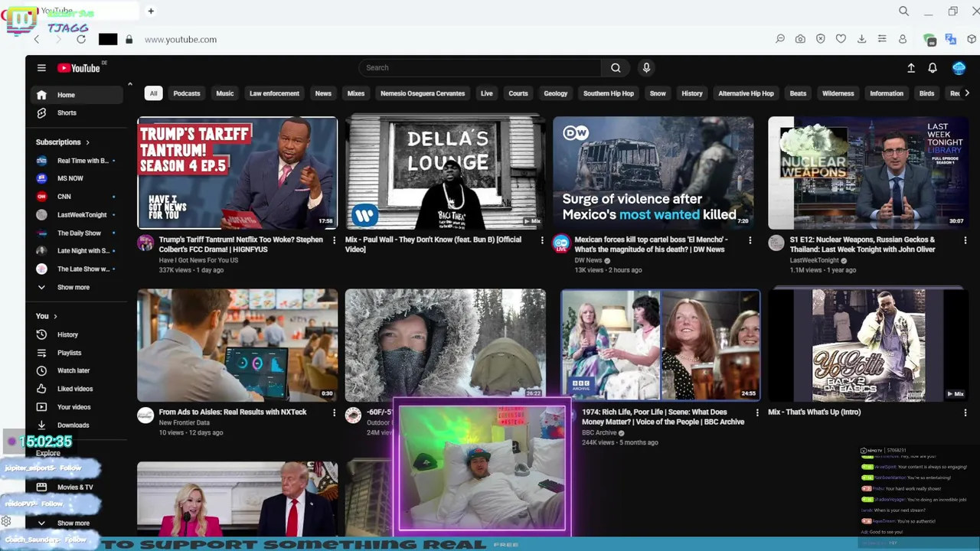Open options for From Ads to Aisles video
980x551 pixels.
pyautogui.click(x=334, y=412)
